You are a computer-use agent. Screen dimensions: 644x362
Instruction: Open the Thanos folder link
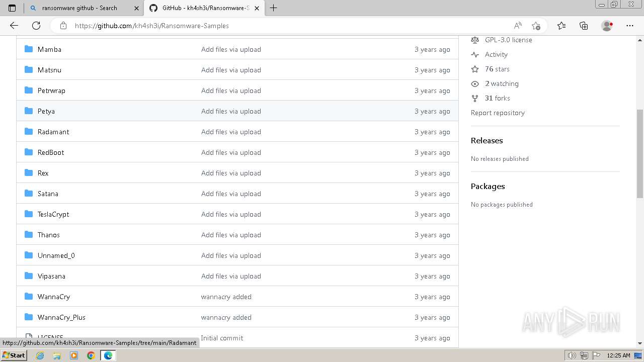point(49,235)
